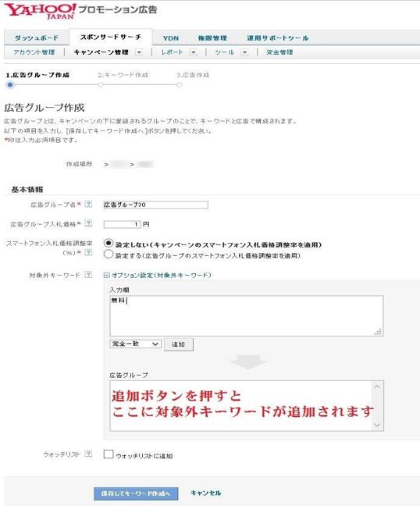Click 保存してキーワード作成へ button
Screen dimensions: 420x506
pyautogui.click(x=136, y=494)
